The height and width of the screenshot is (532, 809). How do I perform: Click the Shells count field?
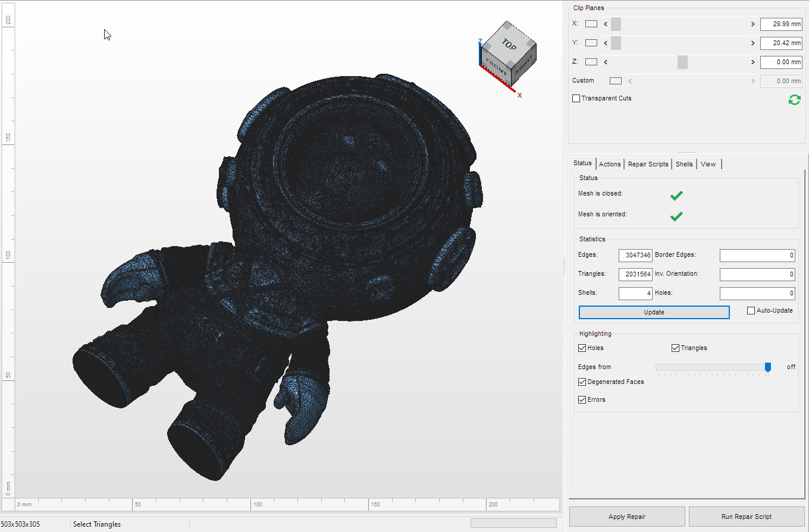(635, 294)
